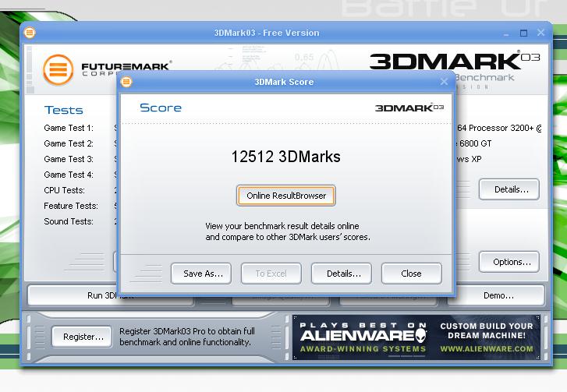Screen dimensions: 567x392
Task: Minimize the 3DMark03 main window
Action: point(506,34)
